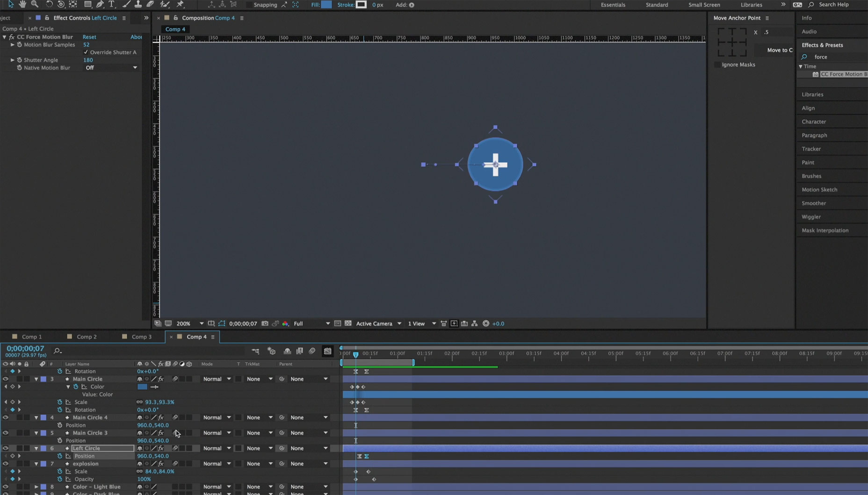This screenshot has width=868, height=495.
Task: Open the Graph Editor in the timeline
Action: pyautogui.click(x=327, y=351)
